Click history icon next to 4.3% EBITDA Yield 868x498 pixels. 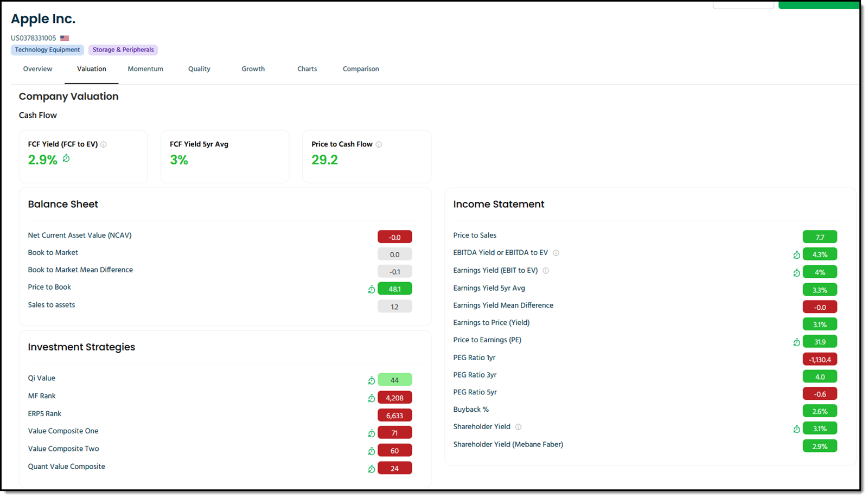796,255
